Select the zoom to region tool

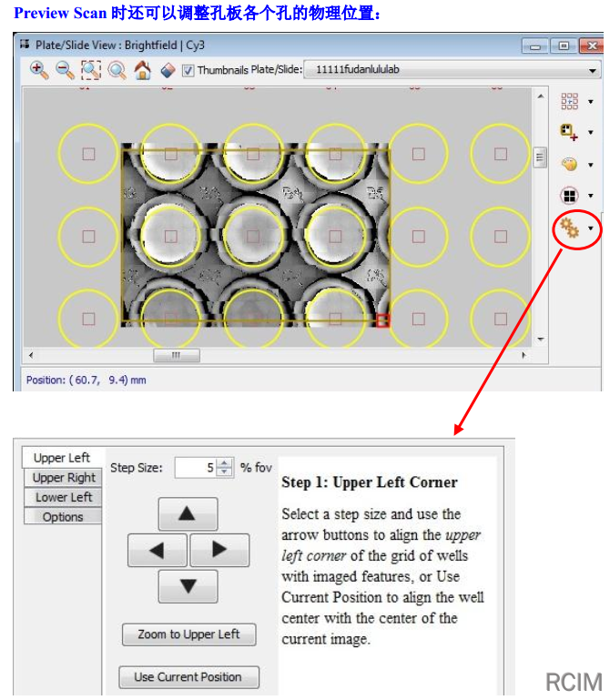pos(91,70)
